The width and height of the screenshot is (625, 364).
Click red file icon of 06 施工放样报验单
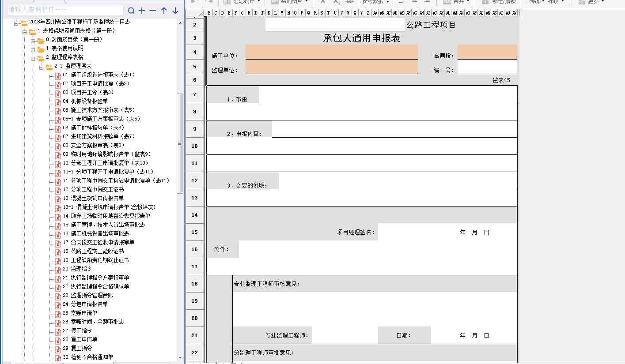click(x=58, y=129)
